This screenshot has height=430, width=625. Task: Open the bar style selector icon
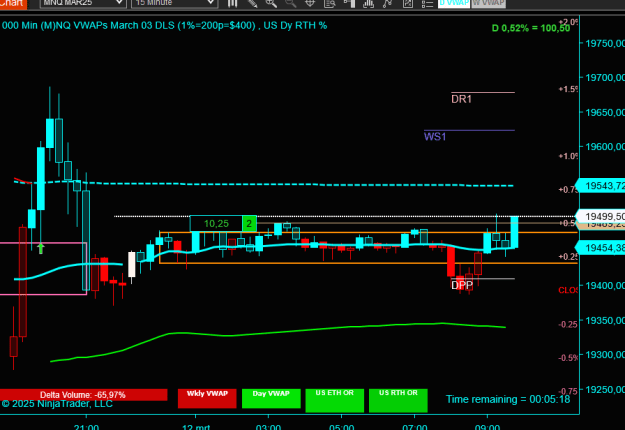(x=233, y=4)
